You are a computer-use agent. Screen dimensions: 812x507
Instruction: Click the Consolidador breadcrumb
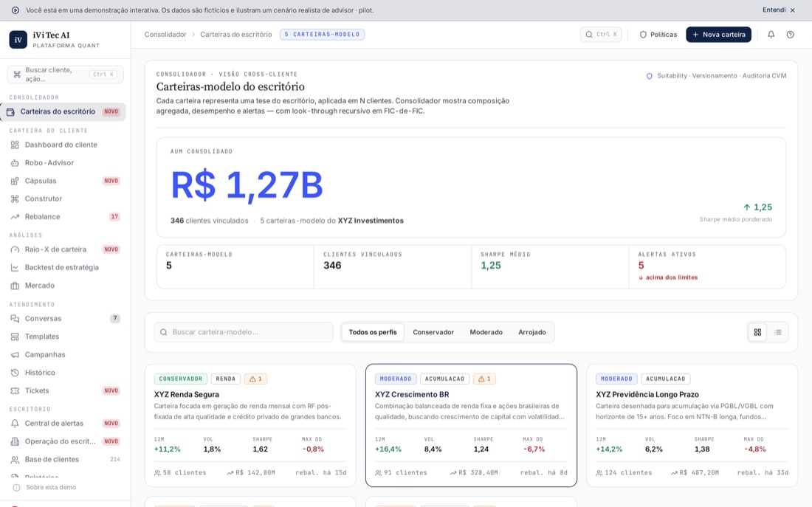pos(165,35)
